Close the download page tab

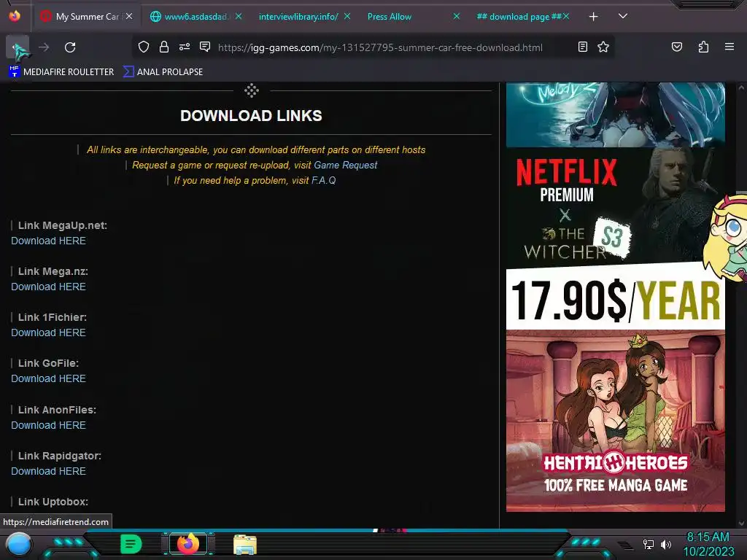pos(566,17)
